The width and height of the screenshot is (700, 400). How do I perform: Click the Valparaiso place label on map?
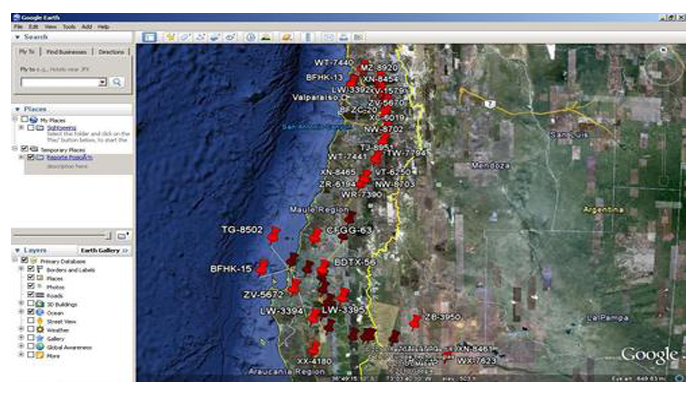(x=315, y=97)
